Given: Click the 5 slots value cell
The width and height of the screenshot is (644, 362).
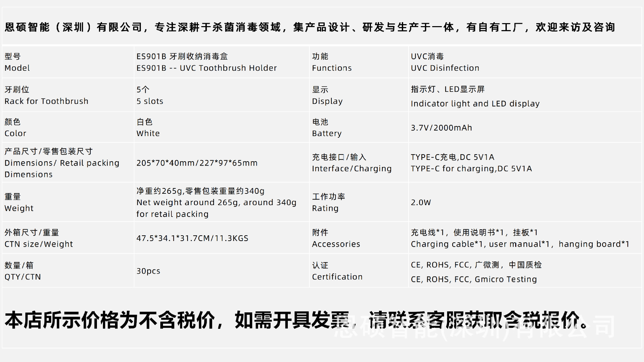Looking at the screenshot, I should (x=150, y=101).
